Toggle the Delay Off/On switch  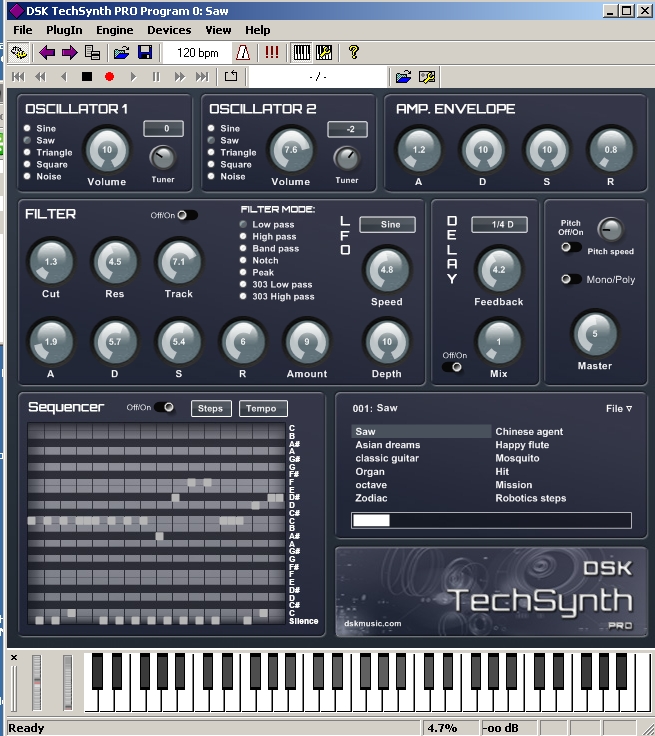tap(452, 367)
